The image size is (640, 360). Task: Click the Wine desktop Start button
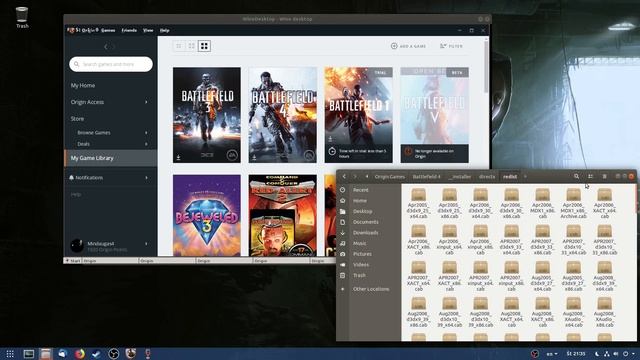click(73, 260)
